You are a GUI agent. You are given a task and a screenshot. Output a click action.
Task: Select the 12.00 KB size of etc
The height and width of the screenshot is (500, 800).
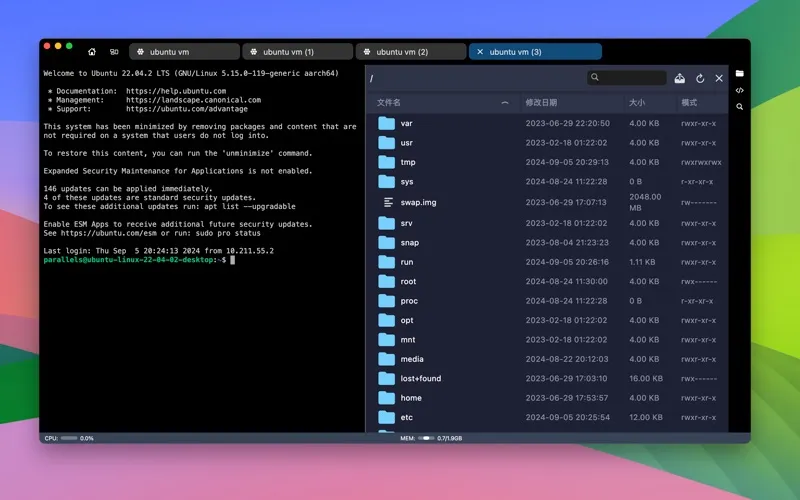[646, 417]
